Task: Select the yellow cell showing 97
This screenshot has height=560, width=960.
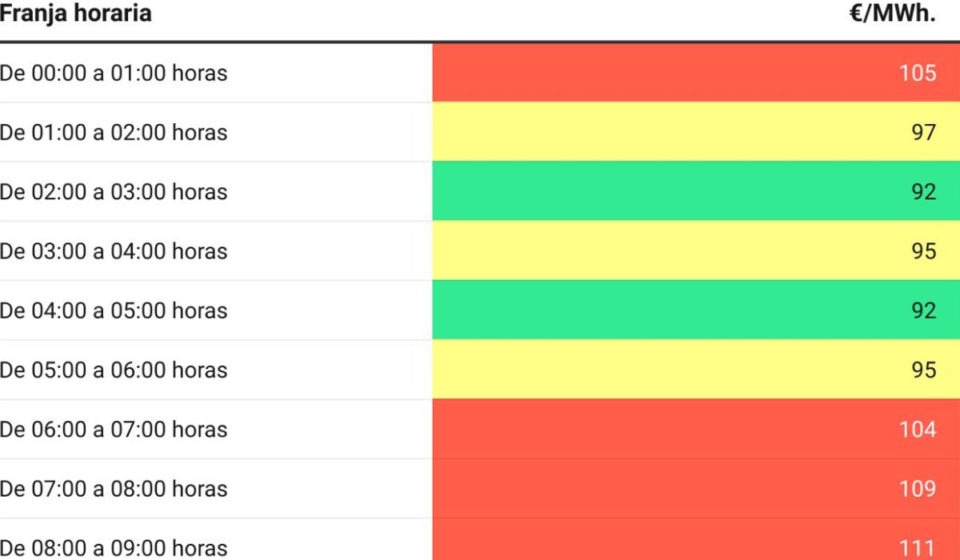Action: point(696,132)
